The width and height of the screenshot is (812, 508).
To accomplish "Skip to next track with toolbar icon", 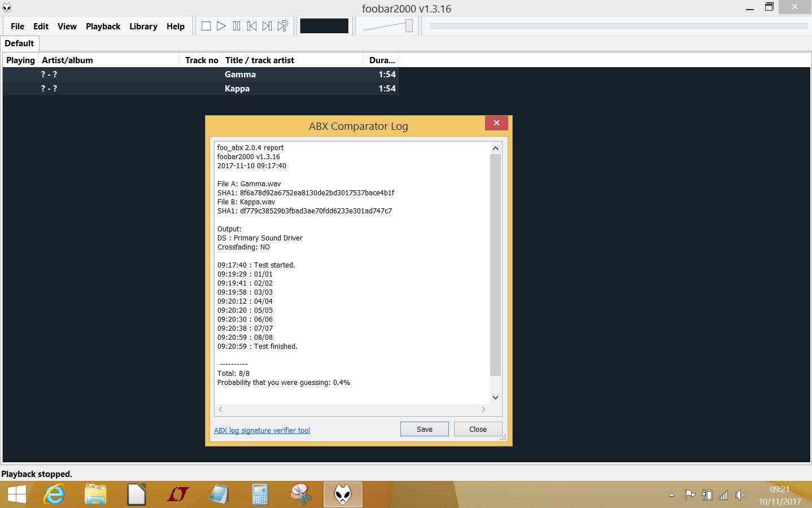I will [267, 26].
